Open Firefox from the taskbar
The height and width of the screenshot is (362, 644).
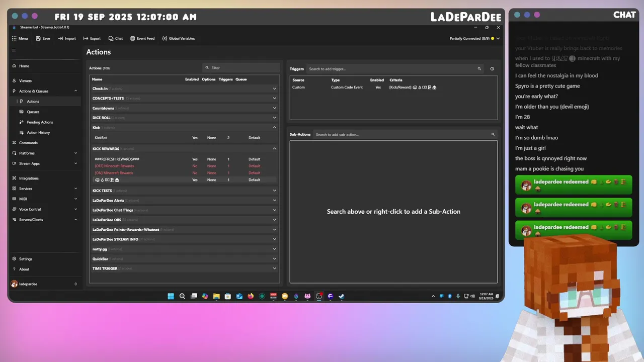tap(251, 296)
